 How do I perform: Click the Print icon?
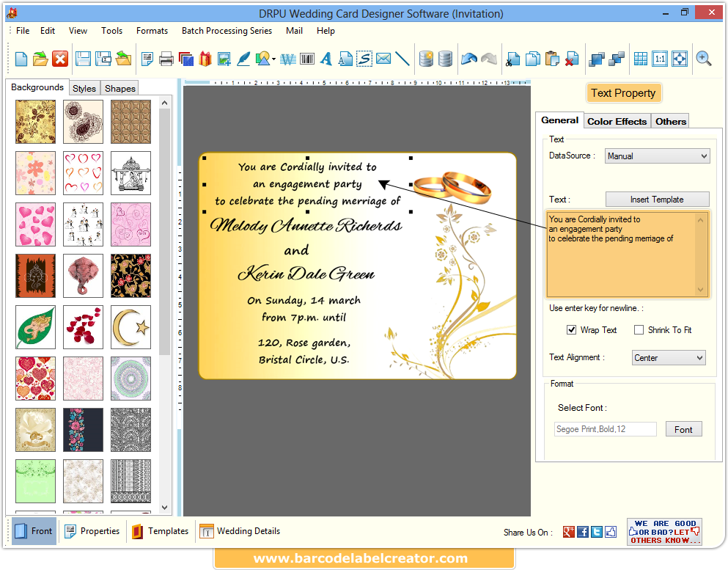coord(166,59)
